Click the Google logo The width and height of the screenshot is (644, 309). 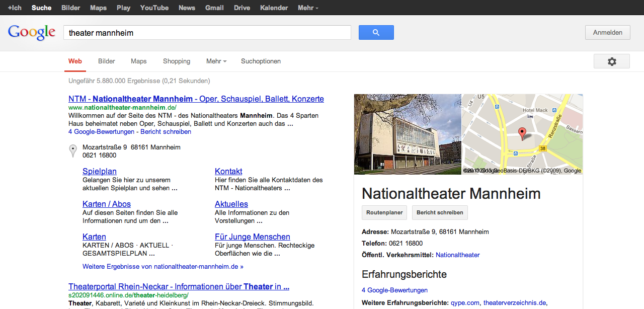point(32,33)
